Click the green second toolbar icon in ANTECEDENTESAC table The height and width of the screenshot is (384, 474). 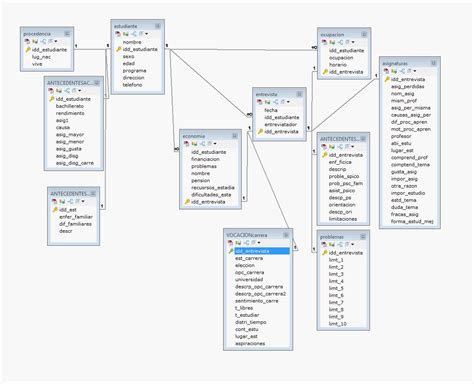[59, 91]
